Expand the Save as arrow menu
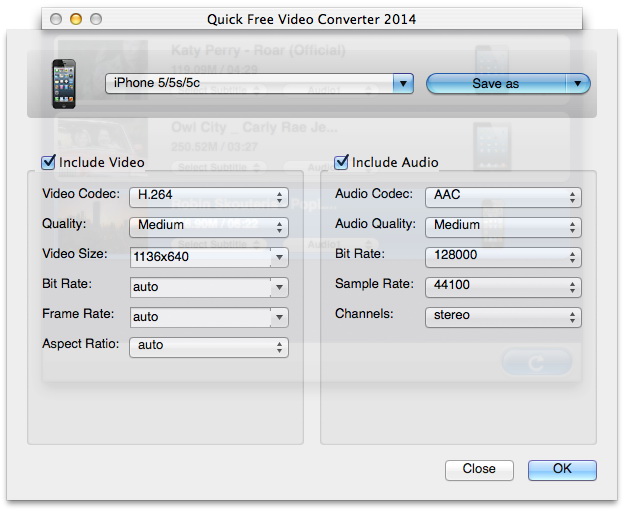 (x=577, y=84)
